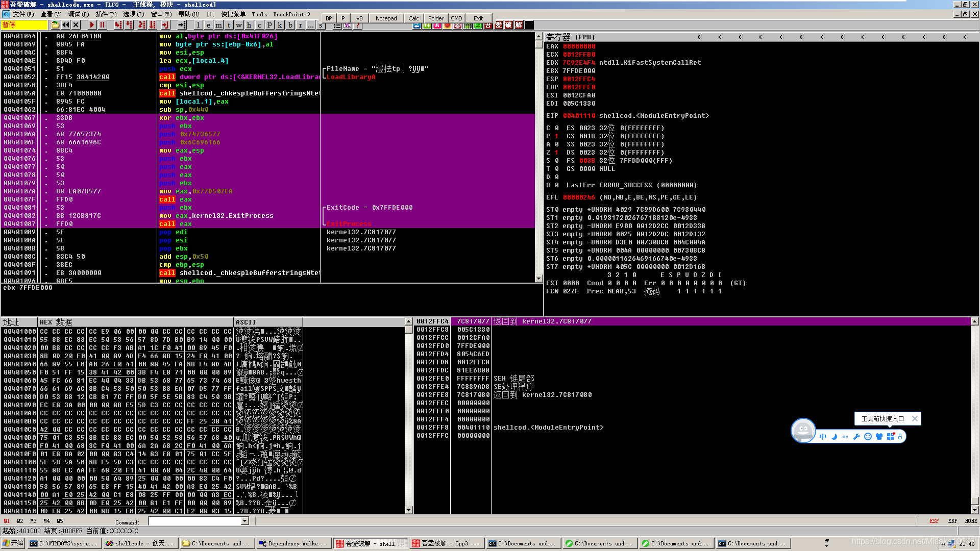Click the Trace Into toolbar icon
Viewport: 980px width, 551px height.
pos(142,24)
